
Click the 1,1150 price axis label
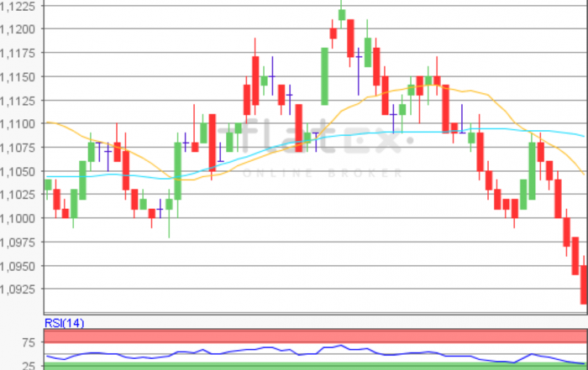[x=18, y=77]
